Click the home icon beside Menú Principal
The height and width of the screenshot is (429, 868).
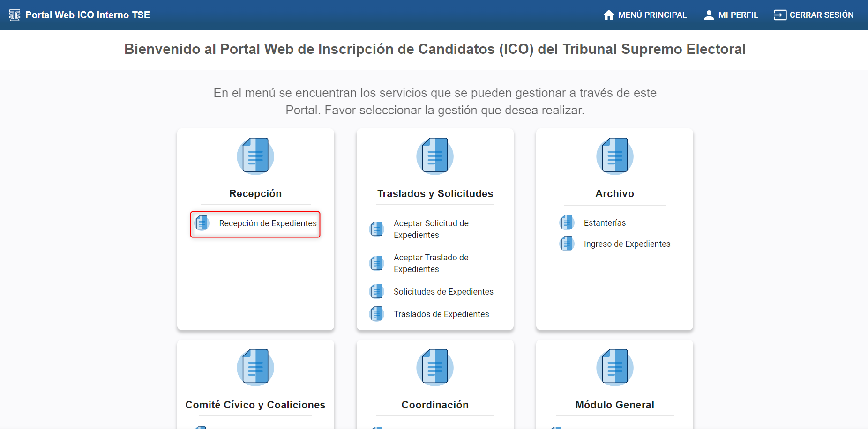608,15
